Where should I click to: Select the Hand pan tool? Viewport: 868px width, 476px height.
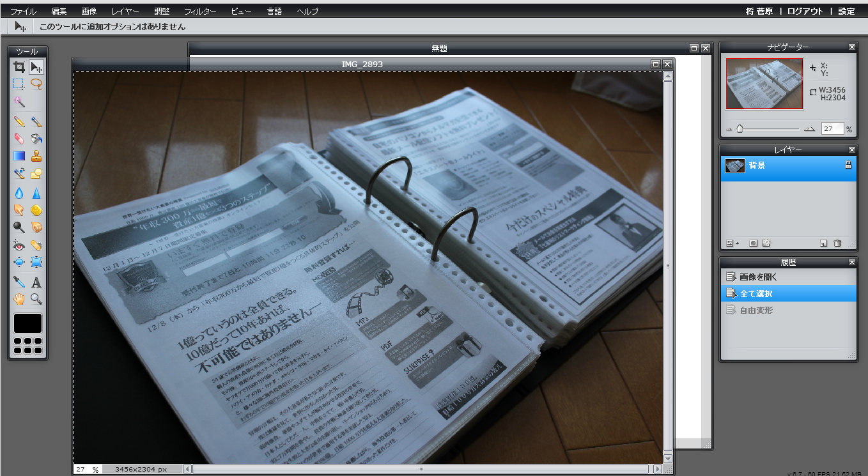(19, 299)
